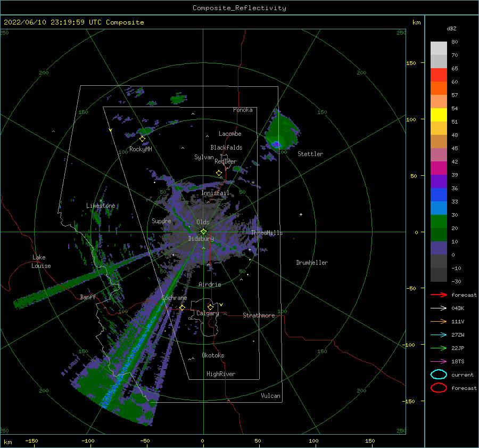Click the cyan 27ZW arrow icon
The height and width of the screenshot is (448, 479).
pos(439,335)
